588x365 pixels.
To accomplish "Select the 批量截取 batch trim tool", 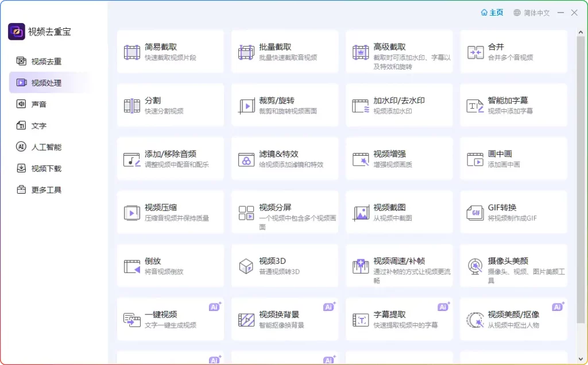I will (285, 51).
